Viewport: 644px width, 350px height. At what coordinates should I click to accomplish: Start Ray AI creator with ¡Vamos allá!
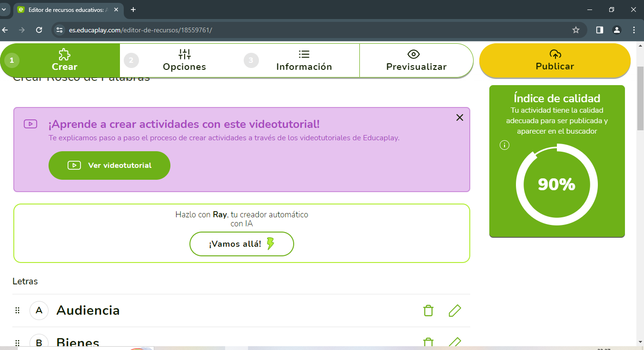tap(242, 244)
